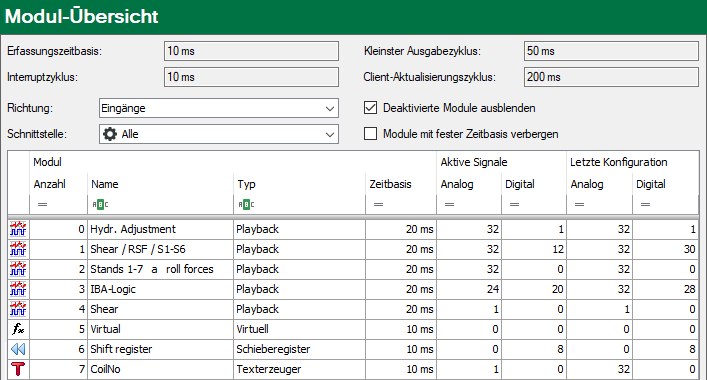Click the Erfassungszeitbasis field showing 10 ms
The width and height of the screenshot is (707, 380).
click(x=251, y=51)
